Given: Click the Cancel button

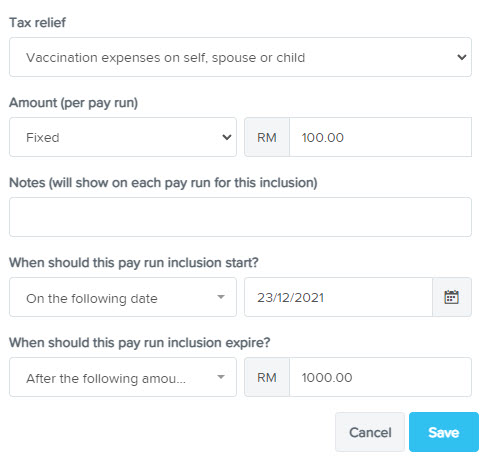Looking at the screenshot, I should (x=370, y=432).
